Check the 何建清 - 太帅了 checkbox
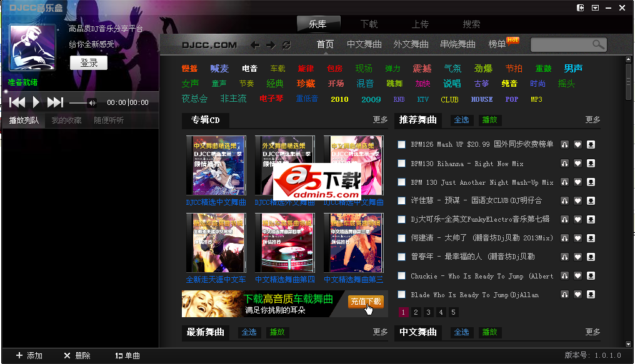The width and height of the screenshot is (635, 364). click(x=401, y=239)
